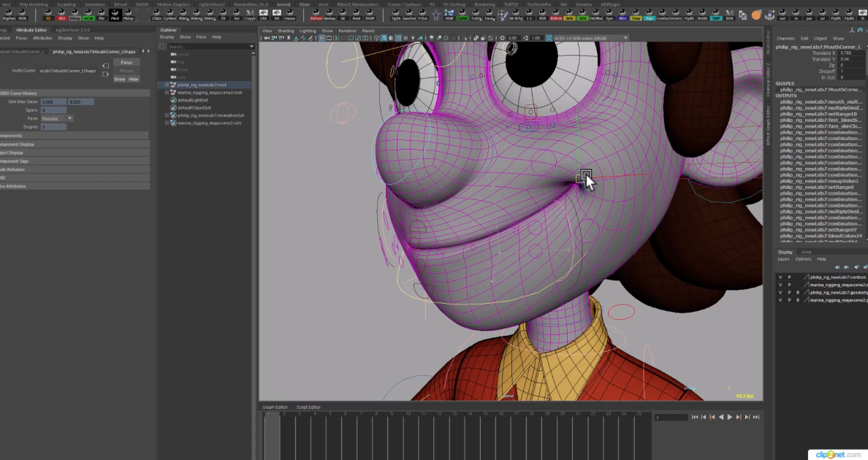Open the Form Periodic dropdown
The height and width of the screenshot is (460, 868).
click(x=56, y=118)
